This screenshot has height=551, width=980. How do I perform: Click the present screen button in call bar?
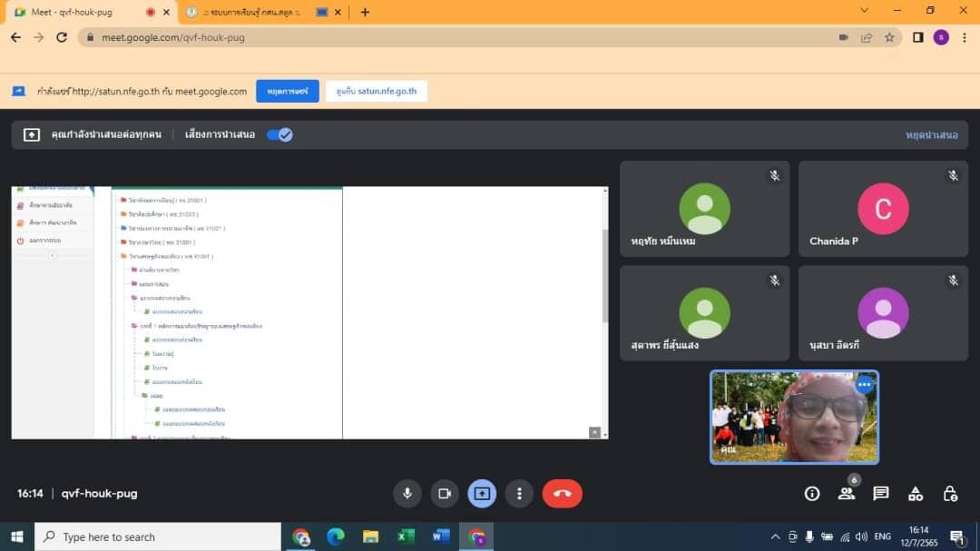482,494
